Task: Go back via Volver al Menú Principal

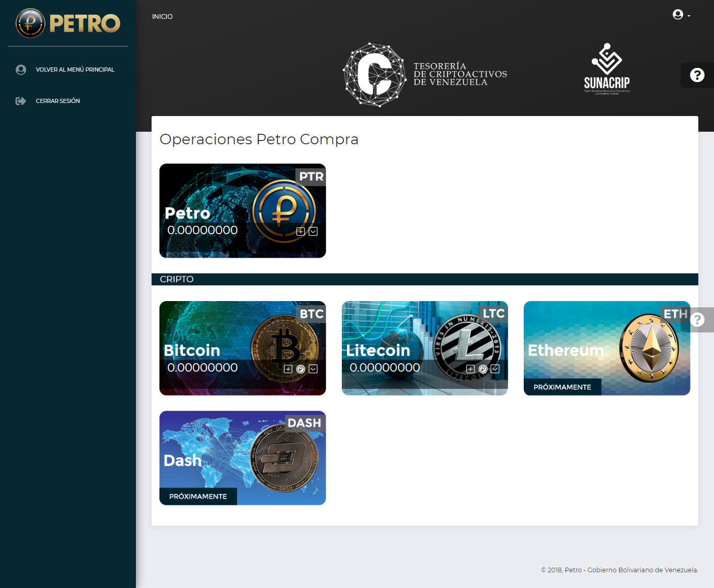Action: tap(75, 70)
